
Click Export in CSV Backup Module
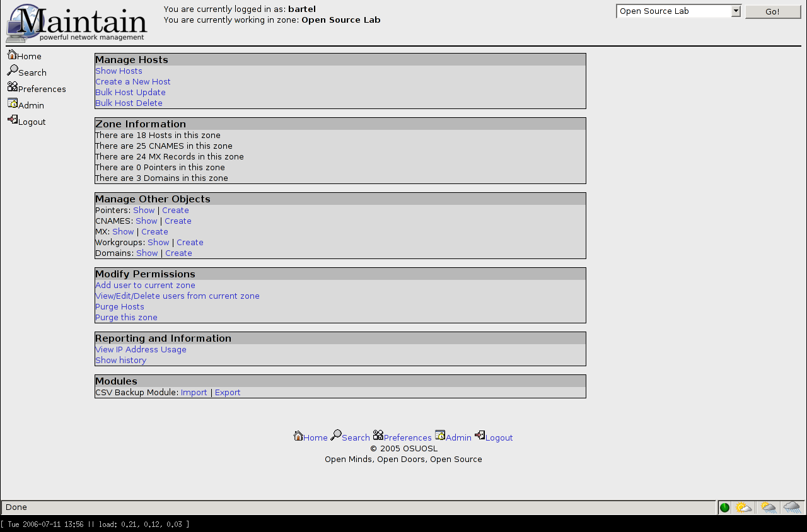coord(228,393)
